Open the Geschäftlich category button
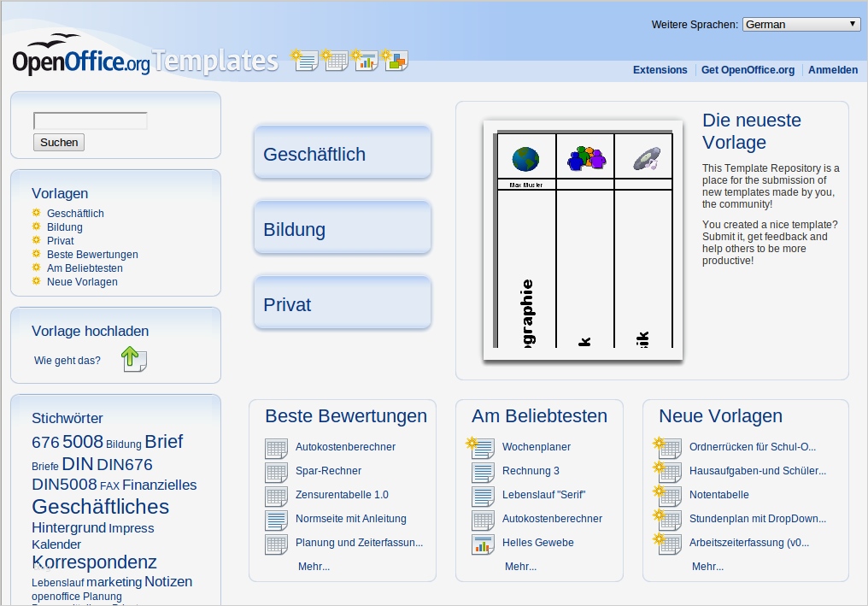This screenshot has height=606, width=868. pos(341,152)
